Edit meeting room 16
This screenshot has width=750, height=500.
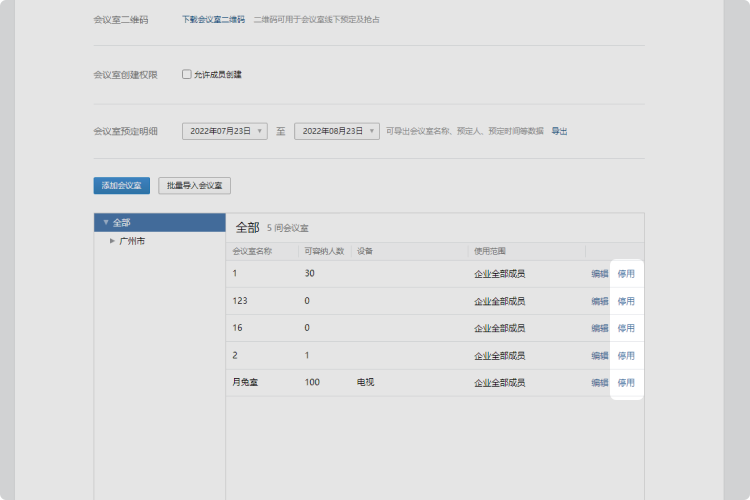[599, 328]
